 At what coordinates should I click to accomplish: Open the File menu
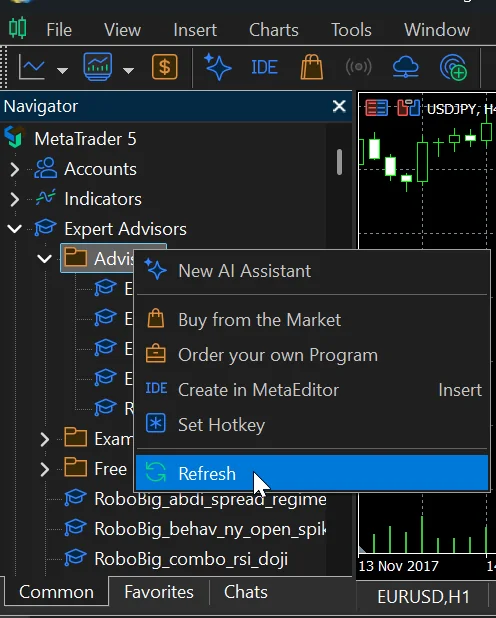[59, 30]
